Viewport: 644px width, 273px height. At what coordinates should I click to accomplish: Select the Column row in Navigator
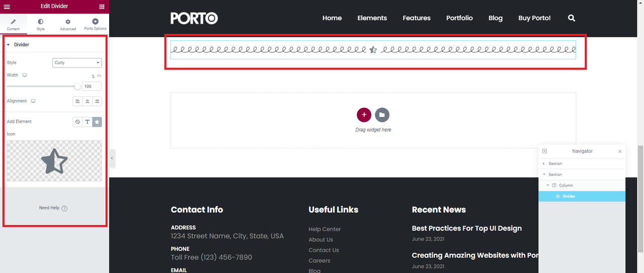tap(582, 185)
